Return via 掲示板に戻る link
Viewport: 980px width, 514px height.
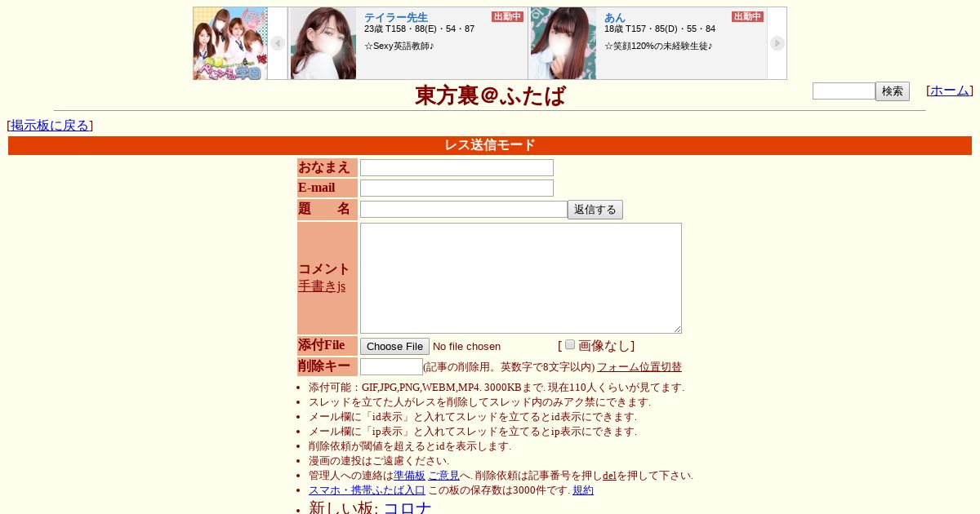pos(50,126)
